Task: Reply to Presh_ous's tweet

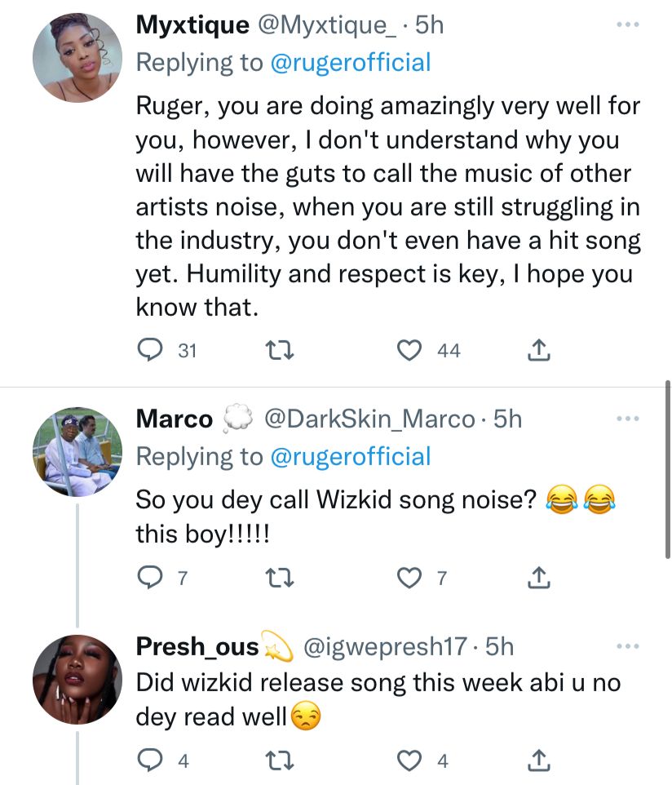Action: [x=150, y=761]
